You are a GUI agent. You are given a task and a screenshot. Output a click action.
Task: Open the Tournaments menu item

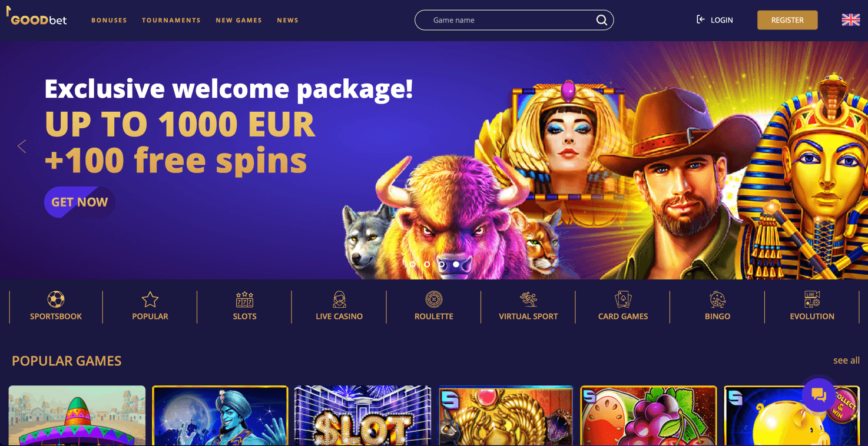(171, 20)
